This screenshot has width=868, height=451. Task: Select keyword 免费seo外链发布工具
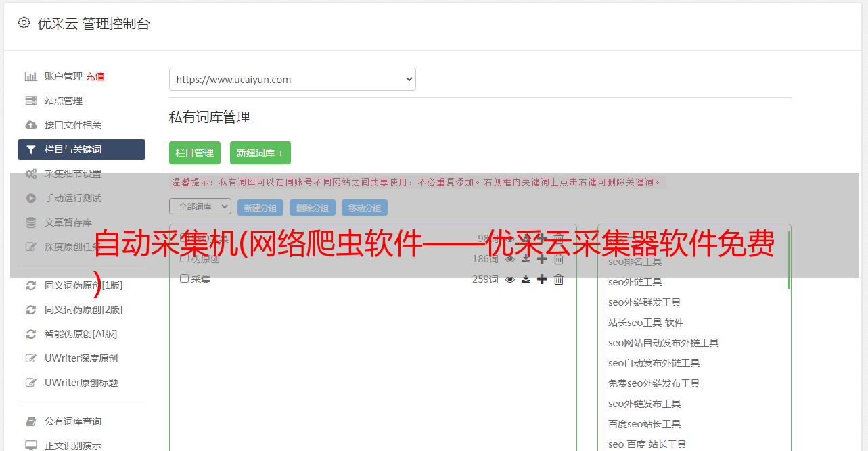tap(654, 383)
